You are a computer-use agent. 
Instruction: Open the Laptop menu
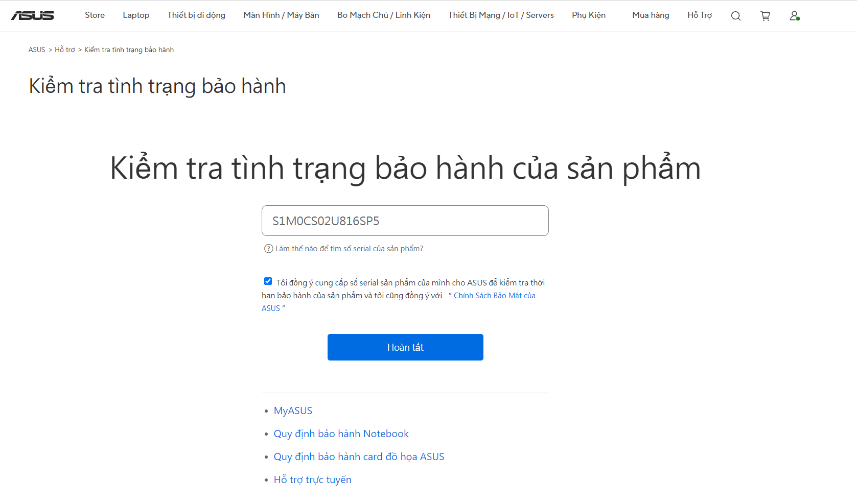(x=136, y=15)
